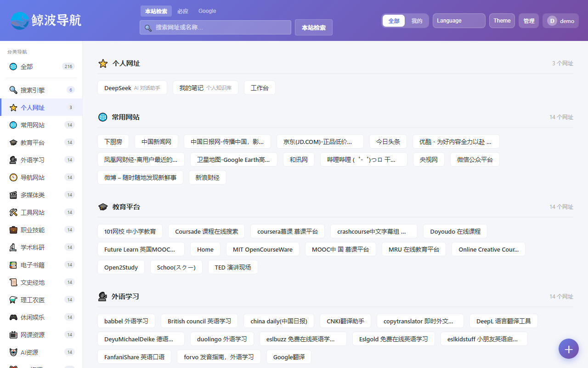Click the scroll icon beside 文史经地
This screenshot has height=368, width=588.
point(13,282)
